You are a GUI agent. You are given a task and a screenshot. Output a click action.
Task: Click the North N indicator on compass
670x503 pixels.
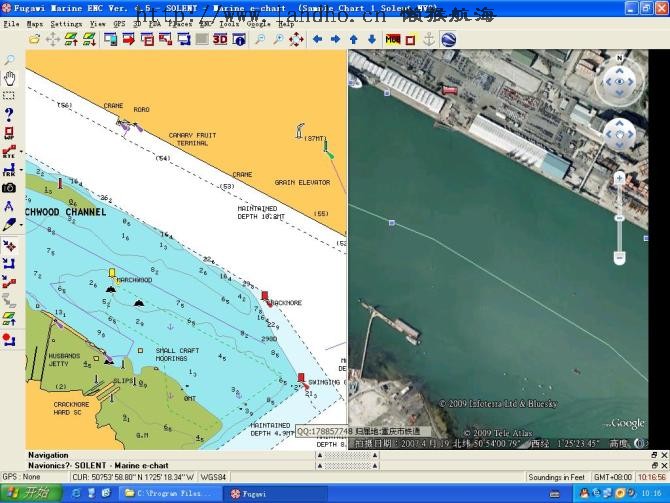point(620,58)
